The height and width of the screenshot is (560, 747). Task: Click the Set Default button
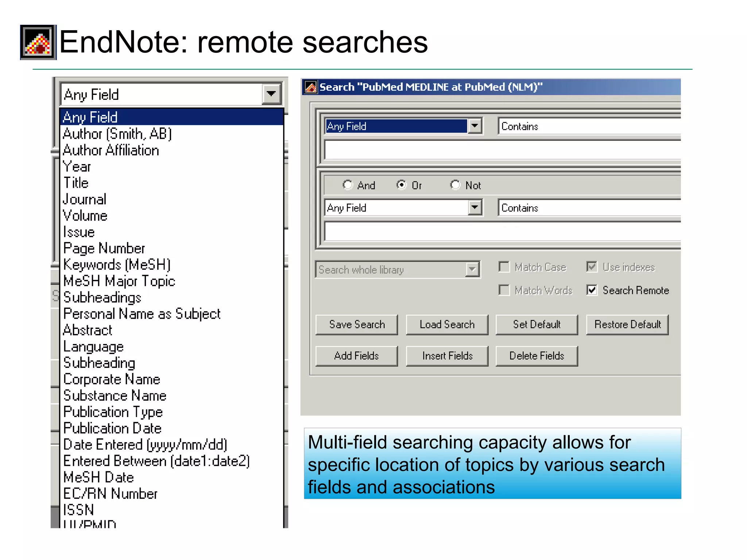click(537, 324)
